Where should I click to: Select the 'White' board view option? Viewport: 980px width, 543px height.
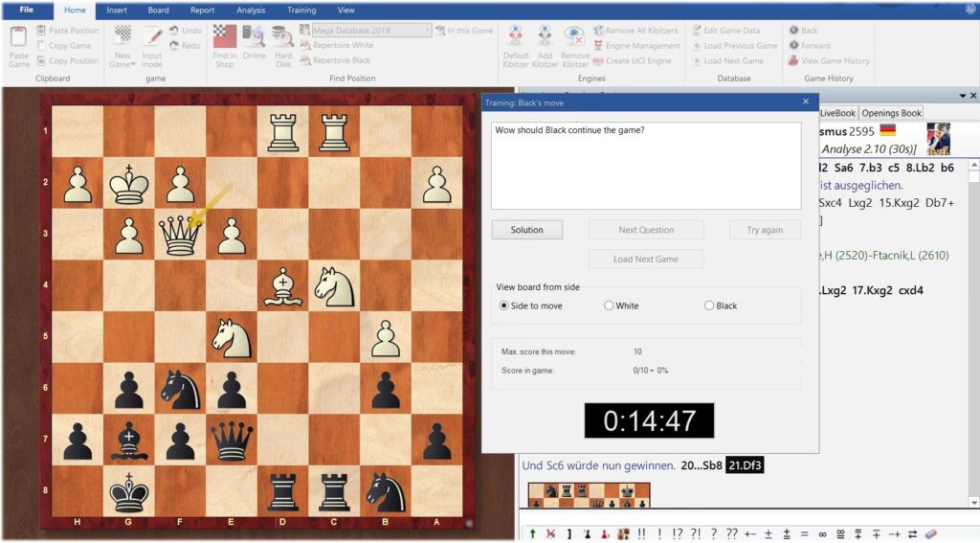(x=609, y=305)
